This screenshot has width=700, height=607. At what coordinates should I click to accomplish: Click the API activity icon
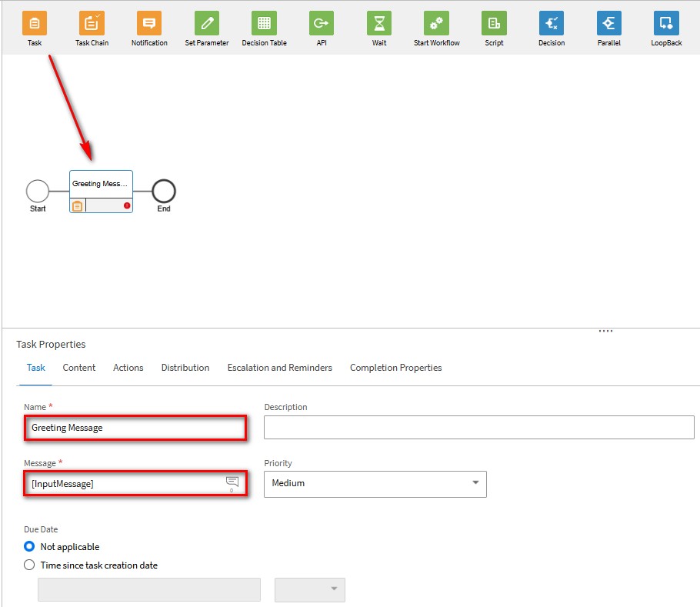tap(322, 23)
